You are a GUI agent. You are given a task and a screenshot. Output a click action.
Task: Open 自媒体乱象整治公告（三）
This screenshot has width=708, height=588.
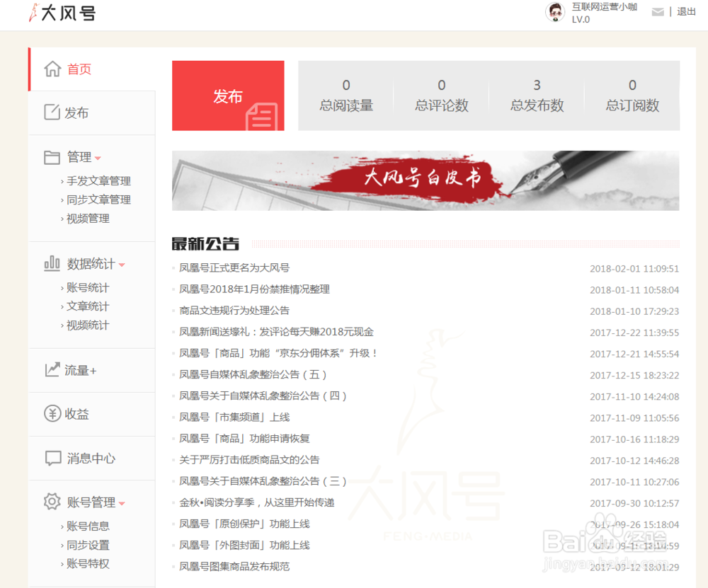point(263,481)
